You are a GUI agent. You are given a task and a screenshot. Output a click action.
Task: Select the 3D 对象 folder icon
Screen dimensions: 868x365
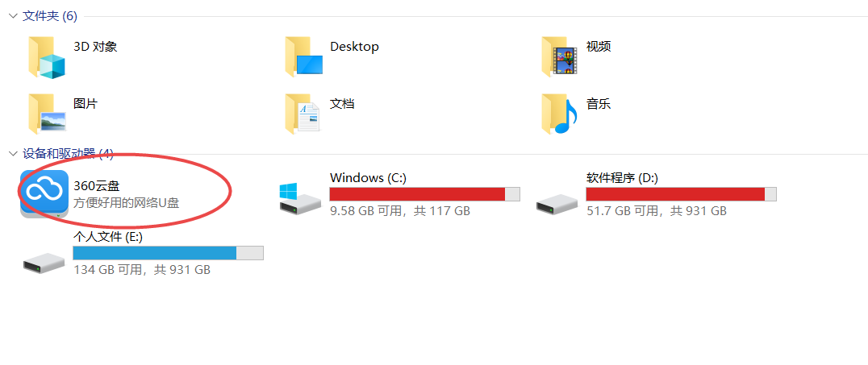(x=47, y=57)
